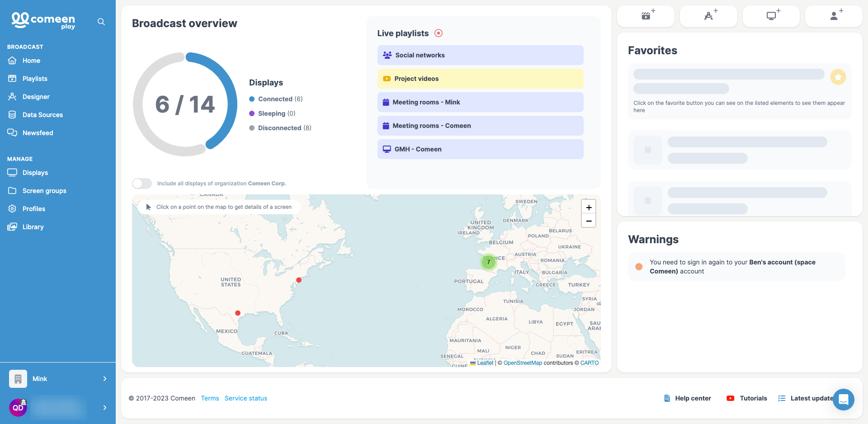Image resolution: width=868 pixels, height=424 pixels.
Task: Open Tutorials text link
Action: pyautogui.click(x=753, y=398)
